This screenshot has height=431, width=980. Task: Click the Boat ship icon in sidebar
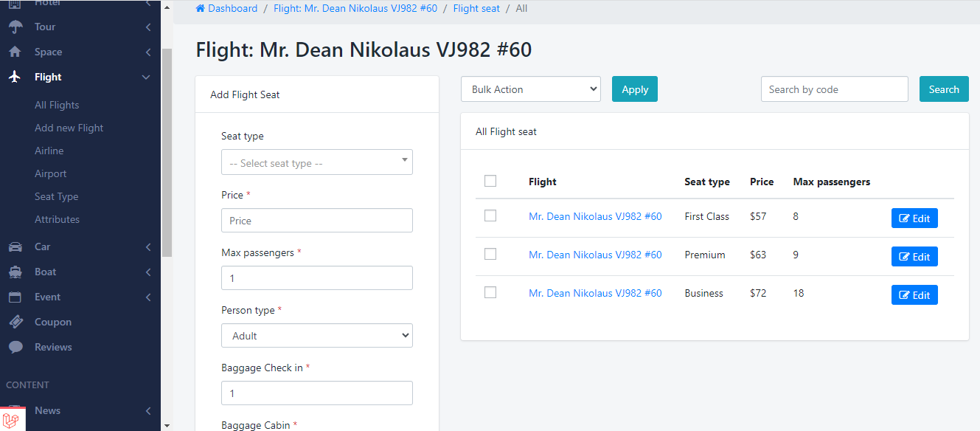15,272
